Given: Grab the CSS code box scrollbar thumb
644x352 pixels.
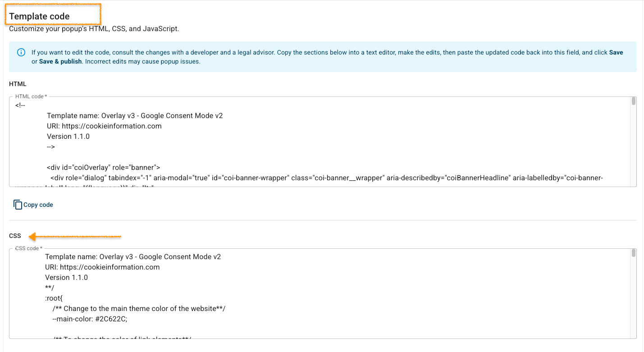Looking at the screenshot, I should coord(633,253).
